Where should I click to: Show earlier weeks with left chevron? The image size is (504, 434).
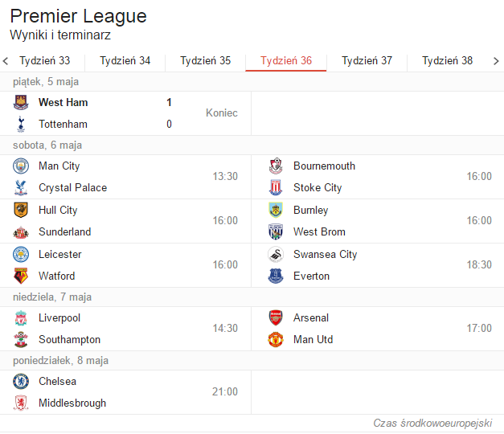pyautogui.click(x=6, y=61)
